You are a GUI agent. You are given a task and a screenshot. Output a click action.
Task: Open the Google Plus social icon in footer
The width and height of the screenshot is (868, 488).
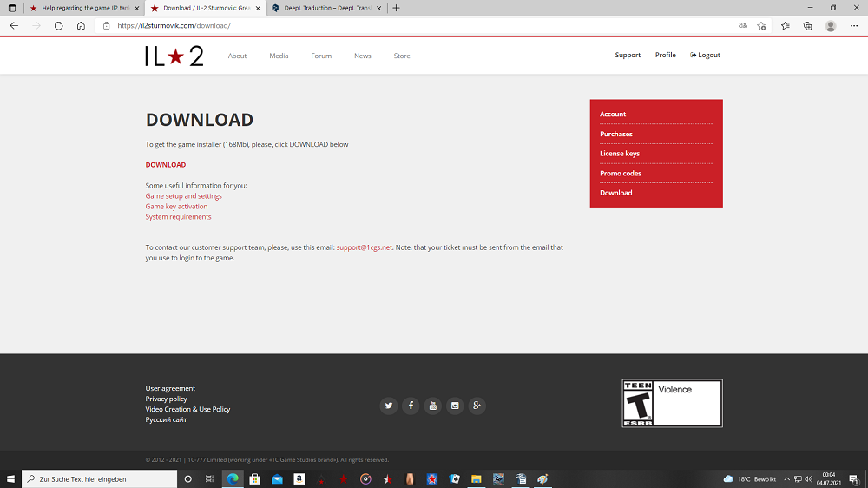pyautogui.click(x=477, y=406)
